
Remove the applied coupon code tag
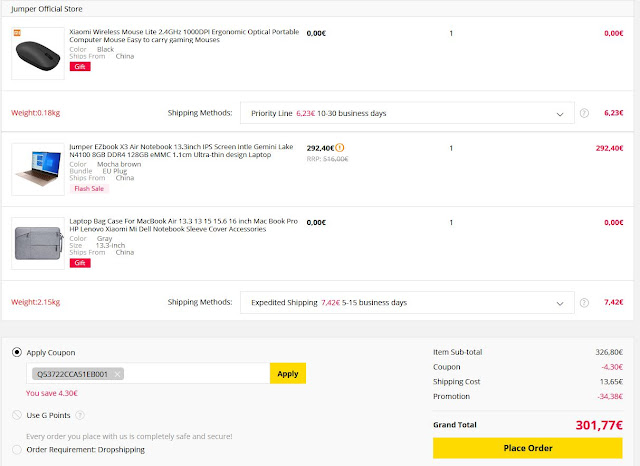point(118,374)
